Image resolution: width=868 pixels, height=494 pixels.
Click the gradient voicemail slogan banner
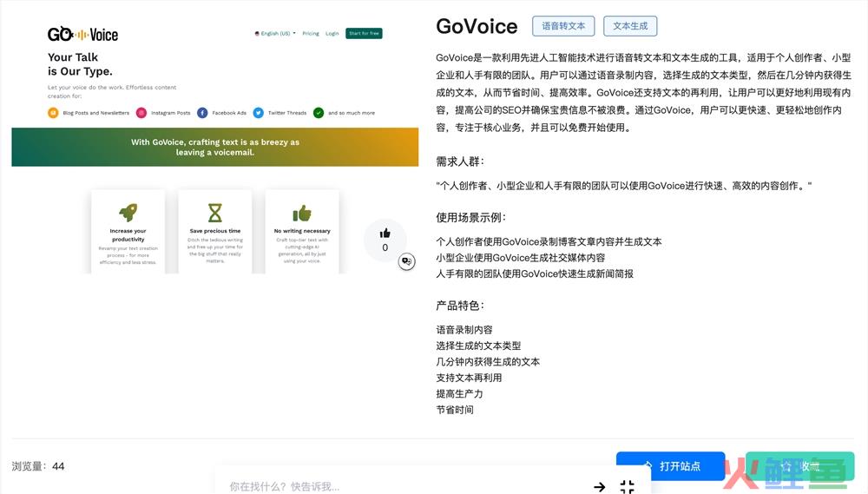(214, 147)
